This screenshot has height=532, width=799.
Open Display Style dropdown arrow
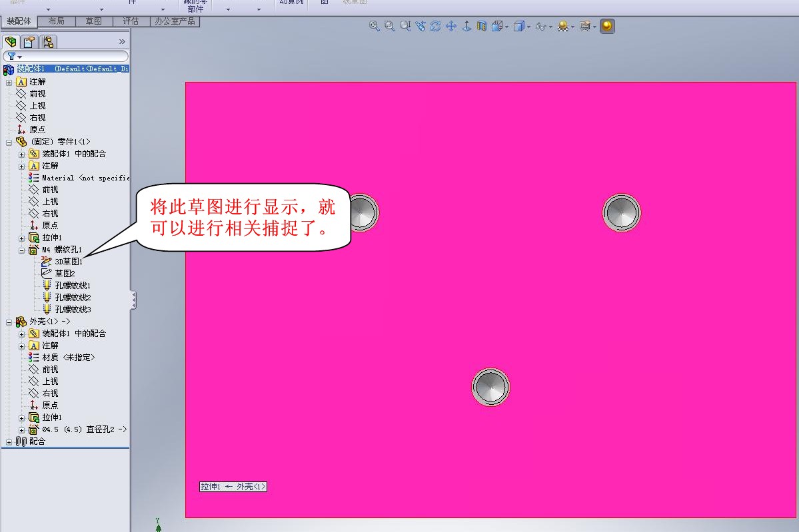(528, 27)
